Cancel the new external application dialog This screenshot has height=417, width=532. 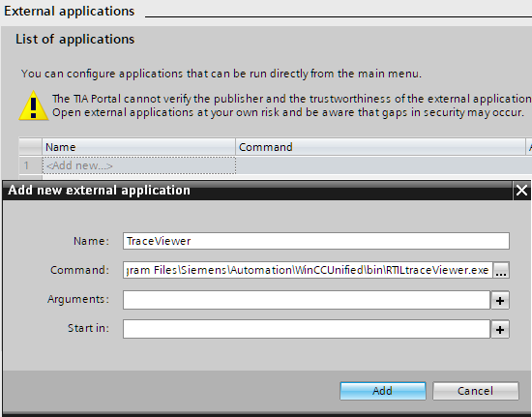point(475,391)
